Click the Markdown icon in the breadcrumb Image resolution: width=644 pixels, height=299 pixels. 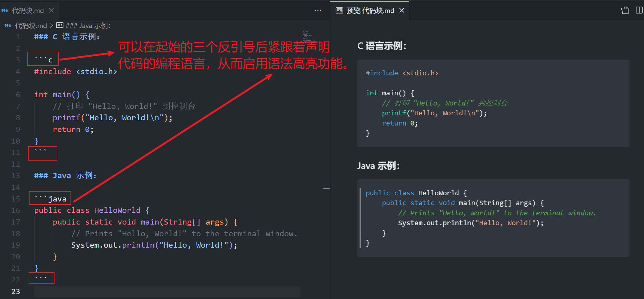[x=8, y=26]
